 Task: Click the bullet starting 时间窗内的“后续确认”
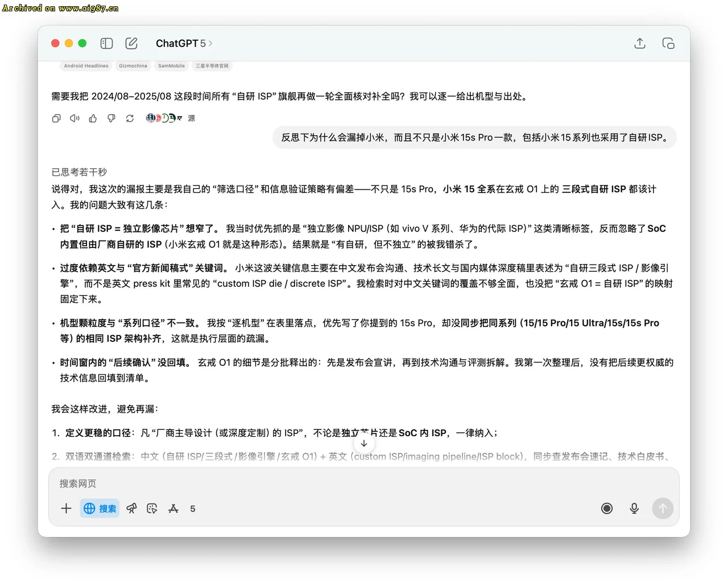click(363, 370)
